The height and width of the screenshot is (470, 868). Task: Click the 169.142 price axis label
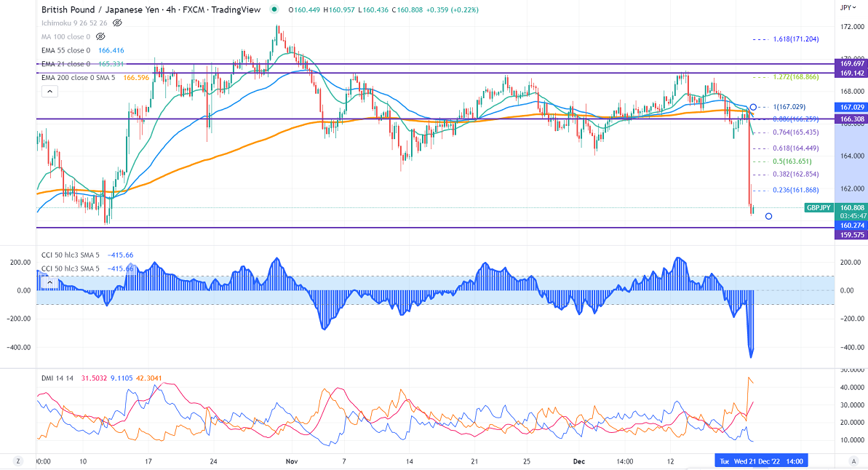click(x=851, y=73)
